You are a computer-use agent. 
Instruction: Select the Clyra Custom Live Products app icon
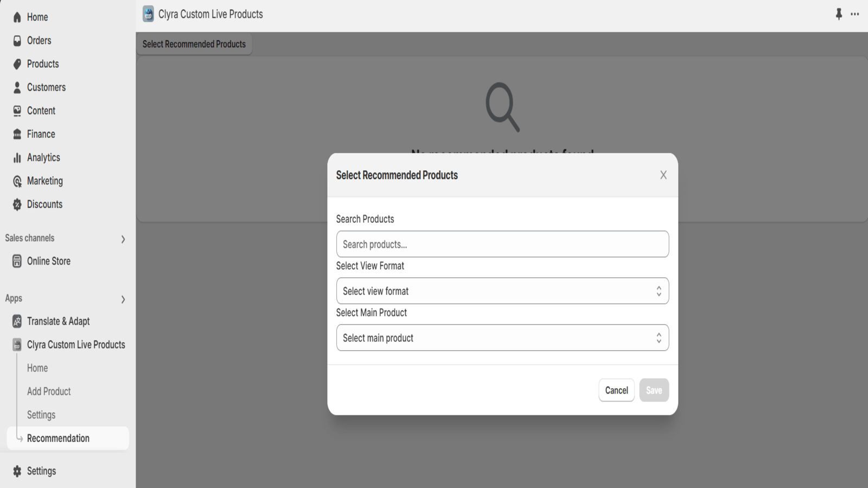17,344
